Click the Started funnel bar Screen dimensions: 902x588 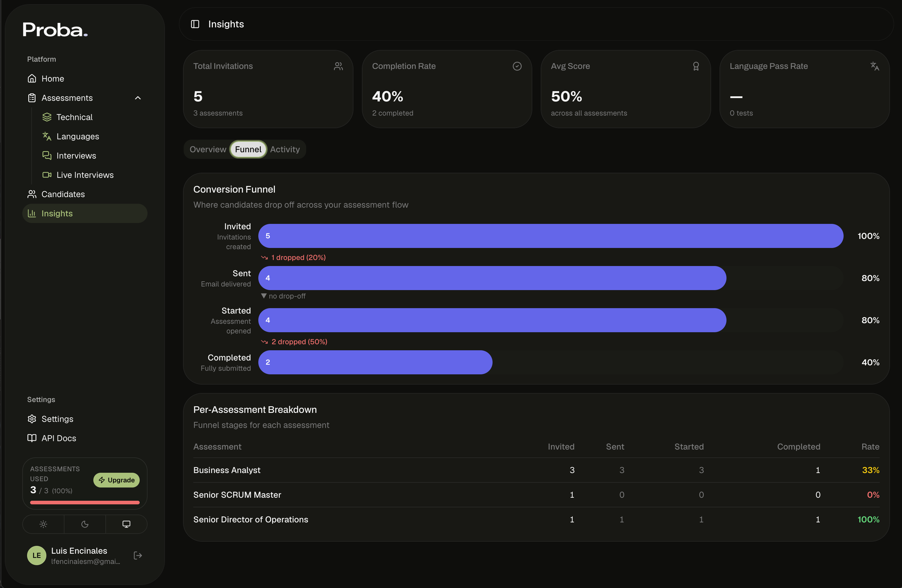tap(492, 320)
